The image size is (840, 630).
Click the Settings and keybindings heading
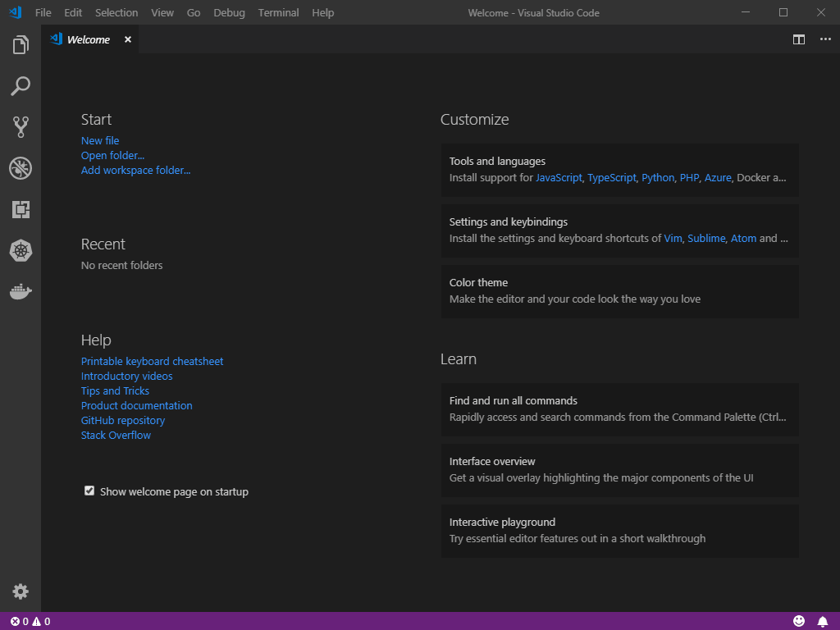(509, 221)
